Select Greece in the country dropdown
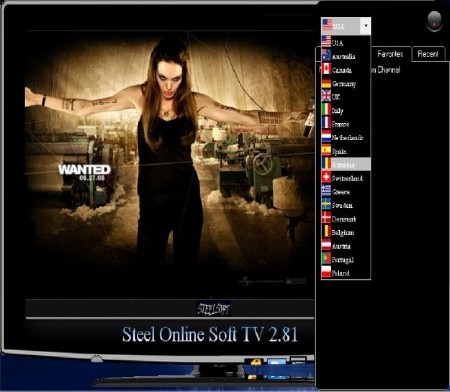This screenshot has height=392, width=450. 346,192
